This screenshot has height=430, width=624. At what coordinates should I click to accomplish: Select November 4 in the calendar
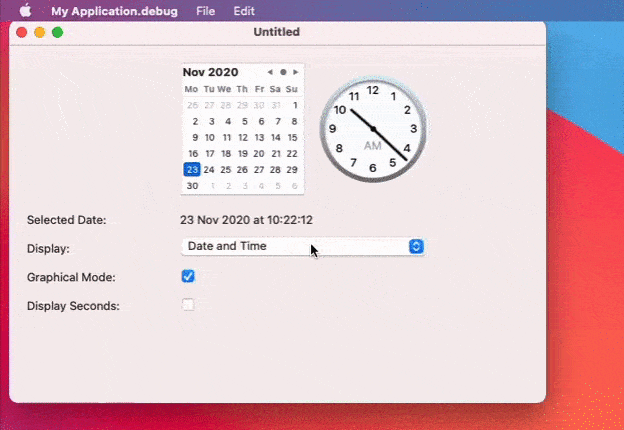tap(228, 121)
